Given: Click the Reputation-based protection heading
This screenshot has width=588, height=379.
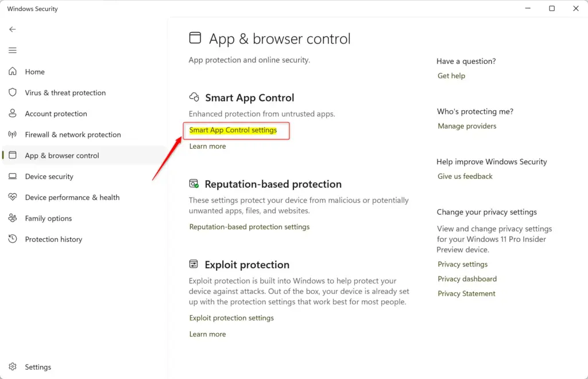Looking at the screenshot, I should click(x=273, y=184).
